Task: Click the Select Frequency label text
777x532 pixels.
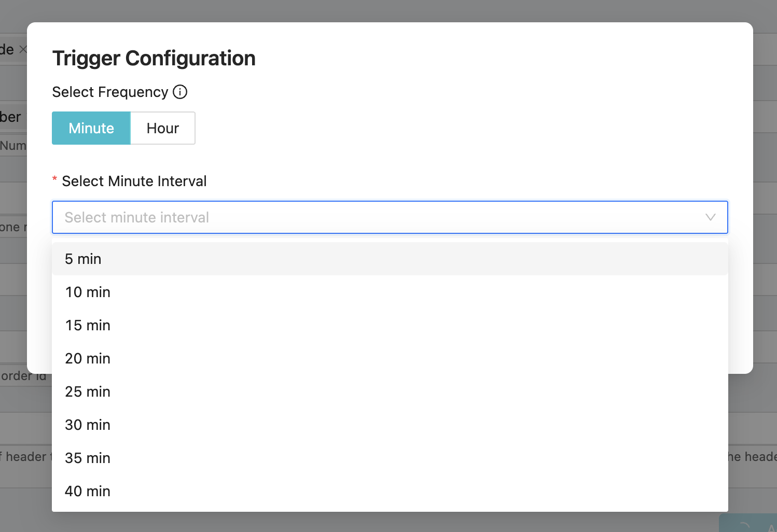Action: 110,92
